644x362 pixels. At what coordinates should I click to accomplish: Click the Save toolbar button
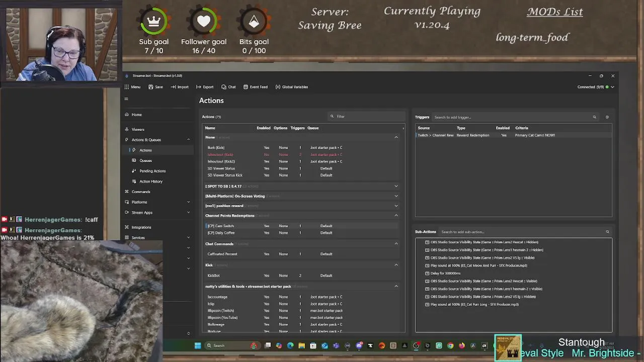pos(155,87)
